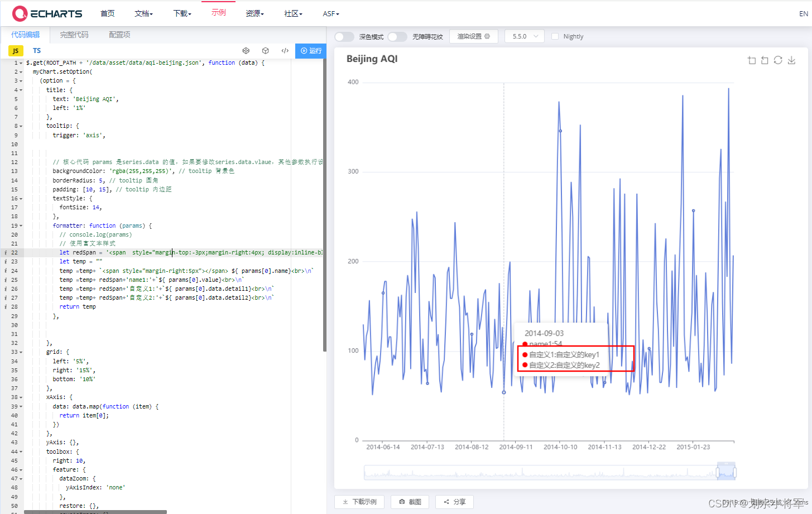This screenshot has height=514, width=812.
Task: Collapse code fold arrow at line 4
Action: [x=21, y=90]
